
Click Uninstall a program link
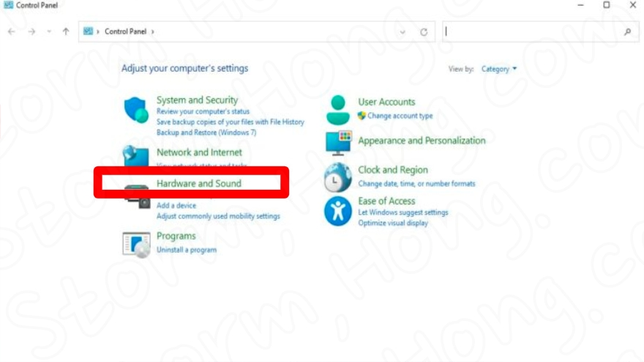click(187, 250)
